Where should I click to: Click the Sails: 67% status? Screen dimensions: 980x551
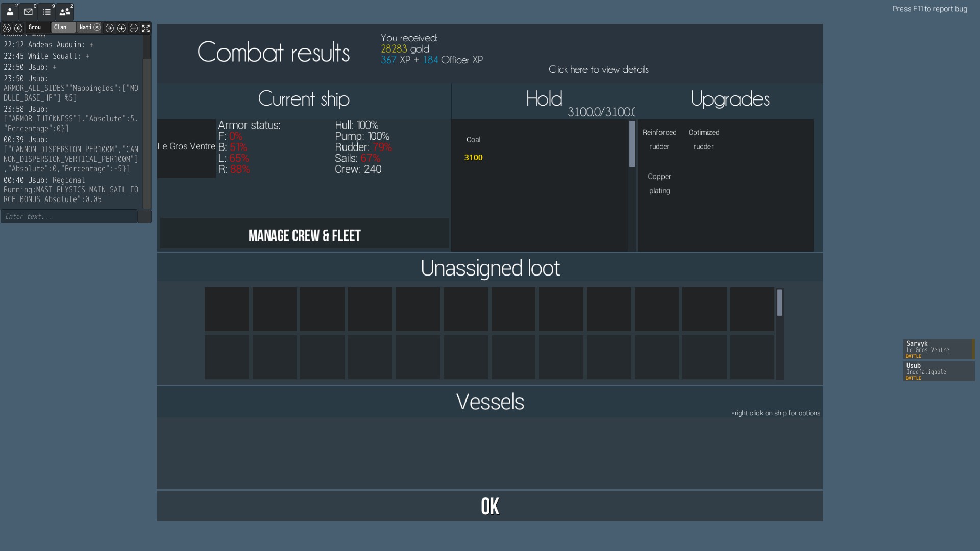(357, 159)
